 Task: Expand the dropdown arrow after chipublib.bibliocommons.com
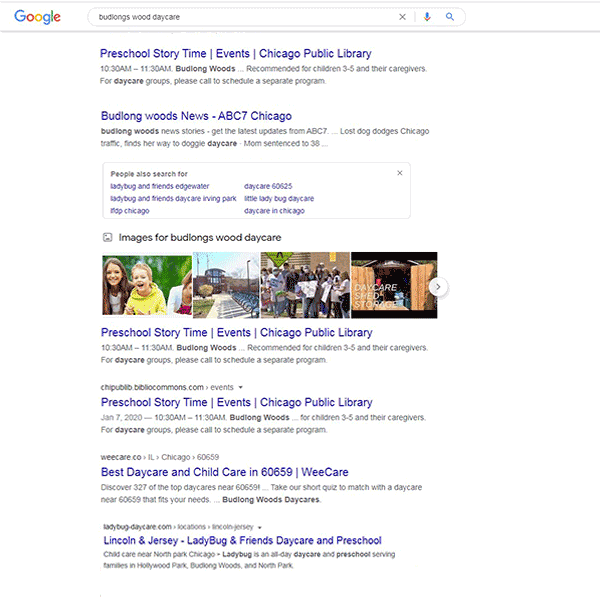click(x=241, y=387)
